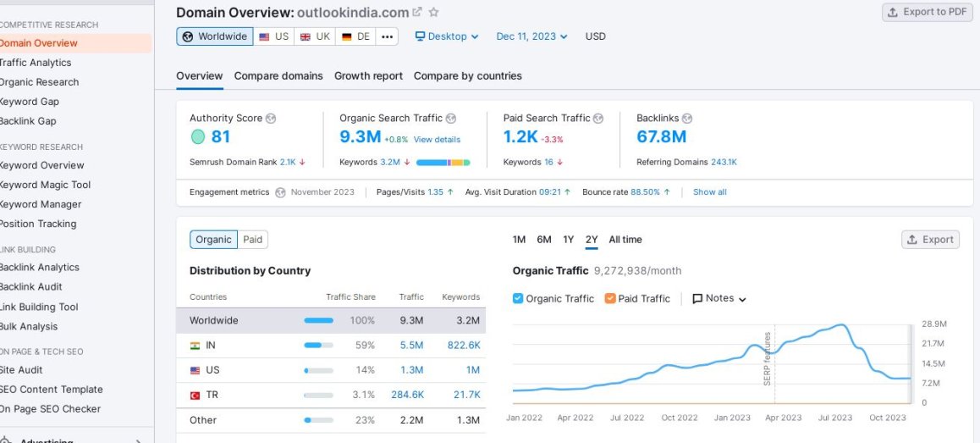
Task: Click TR traffic 284.6K value
Action: [408, 395]
